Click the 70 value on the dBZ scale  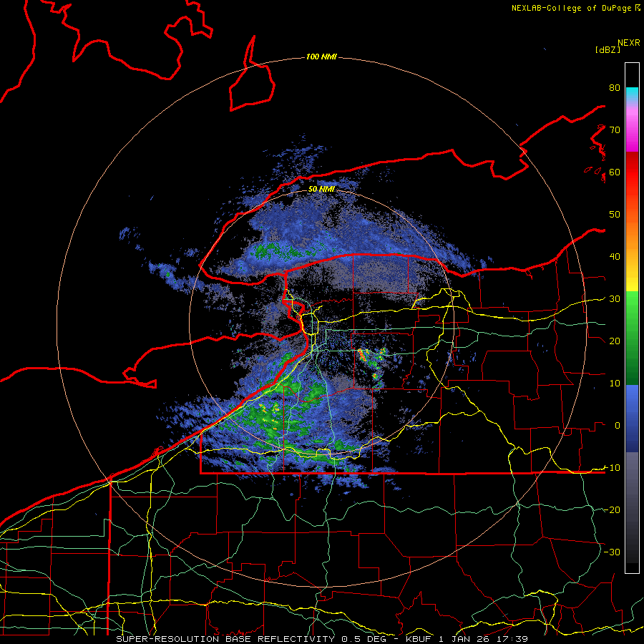[x=615, y=130]
